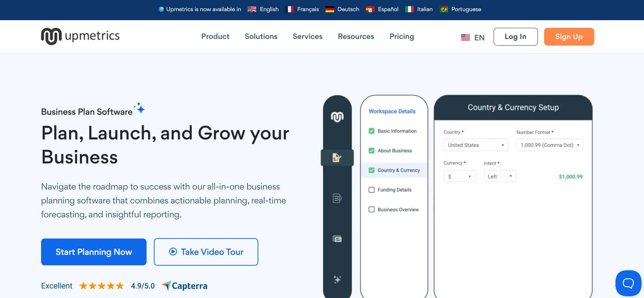Switch site language to Español
644x298 pixels.
pyautogui.click(x=388, y=9)
